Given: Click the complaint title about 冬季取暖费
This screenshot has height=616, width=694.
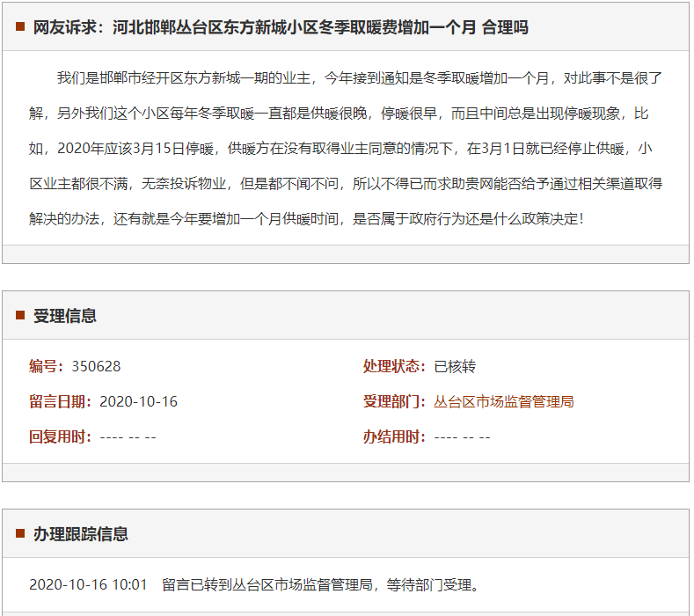Looking at the screenshot, I should pyautogui.click(x=281, y=27).
